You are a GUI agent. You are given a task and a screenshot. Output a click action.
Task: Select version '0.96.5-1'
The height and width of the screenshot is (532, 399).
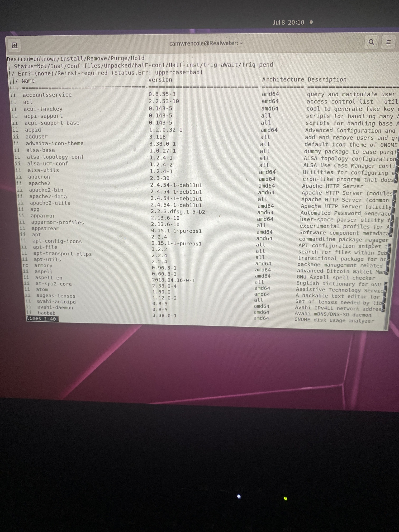click(x=164, y=268)
